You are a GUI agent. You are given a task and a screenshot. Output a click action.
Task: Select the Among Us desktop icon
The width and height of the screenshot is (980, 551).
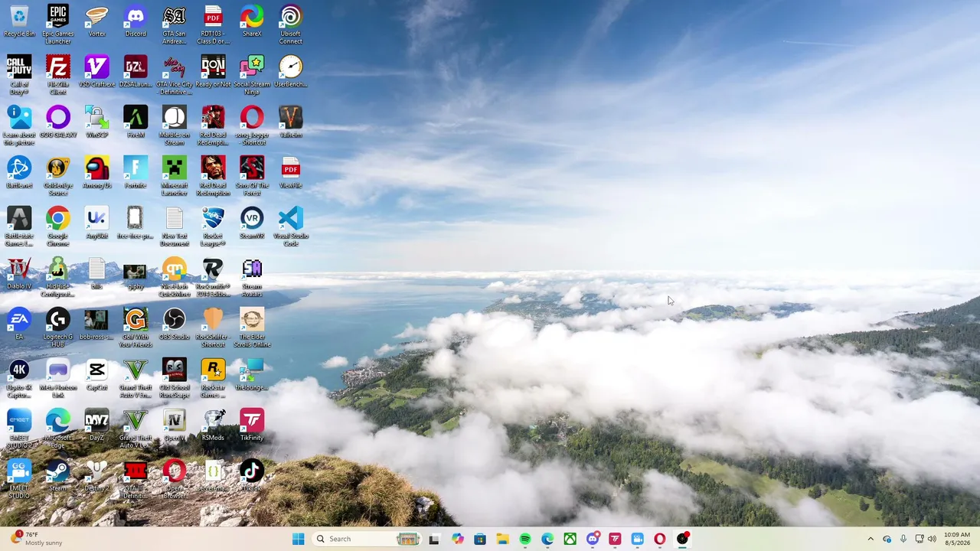(96, 173)
